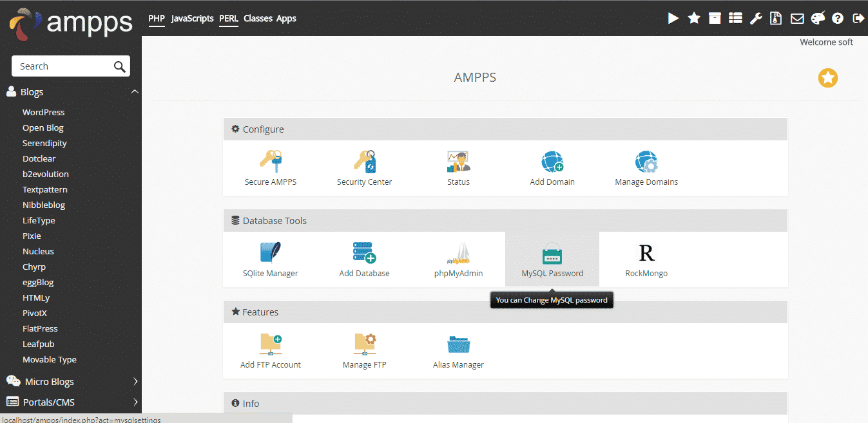The image size is (868, 423).
Task: Click the logout arrow icon
Action: [858, 18]
